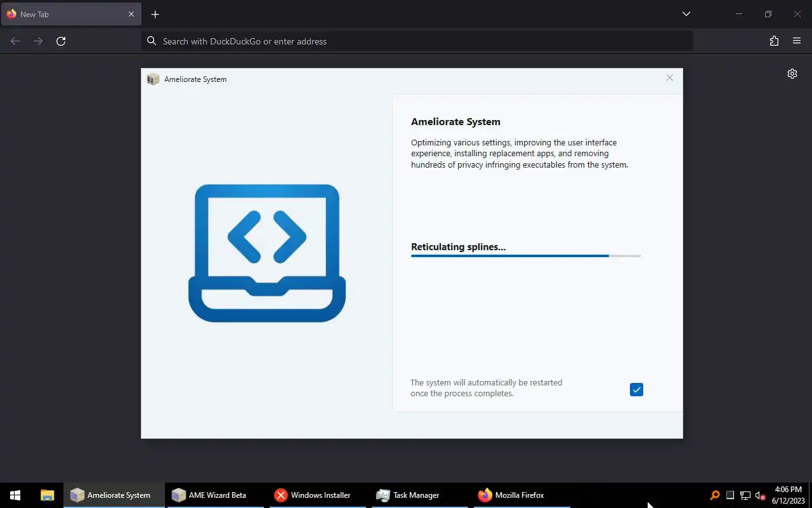
Task: Click the white square tray icon
Action: [x=730, y=495]
